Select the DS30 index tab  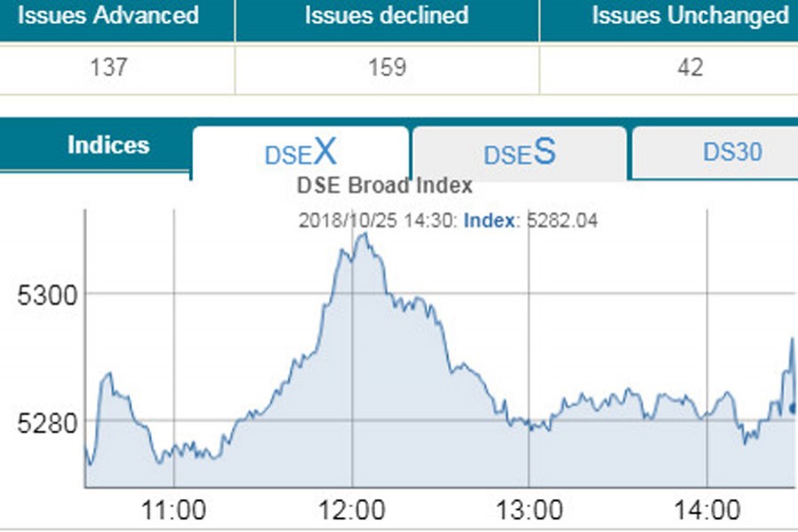pyautogui.click(x=732, y=152)
